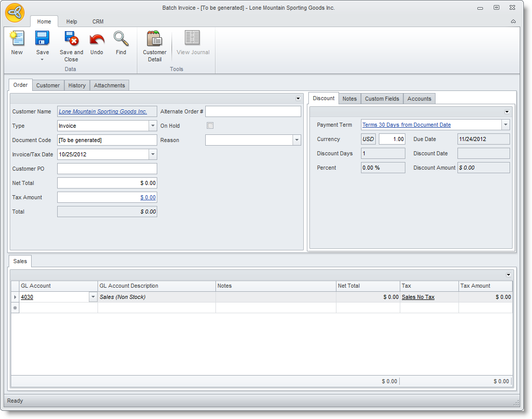This screenshot has width=532, height=419.
Task: Switch to the Attachments tab
Action: coord(109,85)
